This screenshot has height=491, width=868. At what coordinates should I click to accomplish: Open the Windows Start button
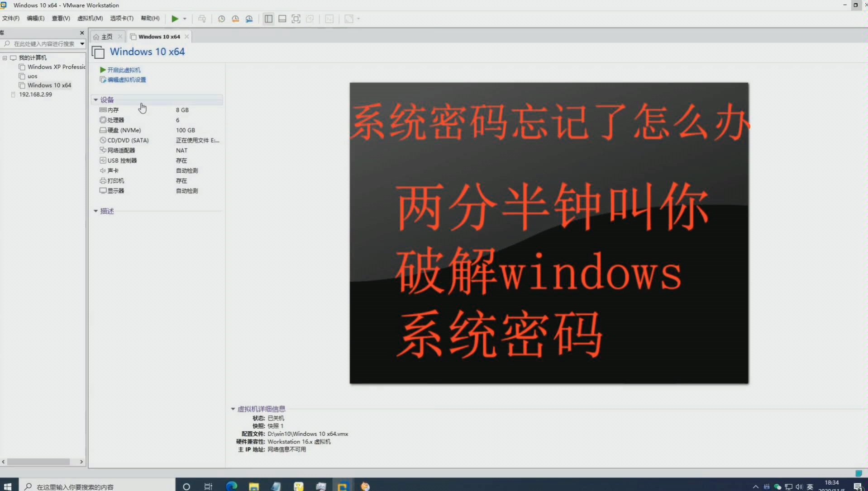coord(8,486)
